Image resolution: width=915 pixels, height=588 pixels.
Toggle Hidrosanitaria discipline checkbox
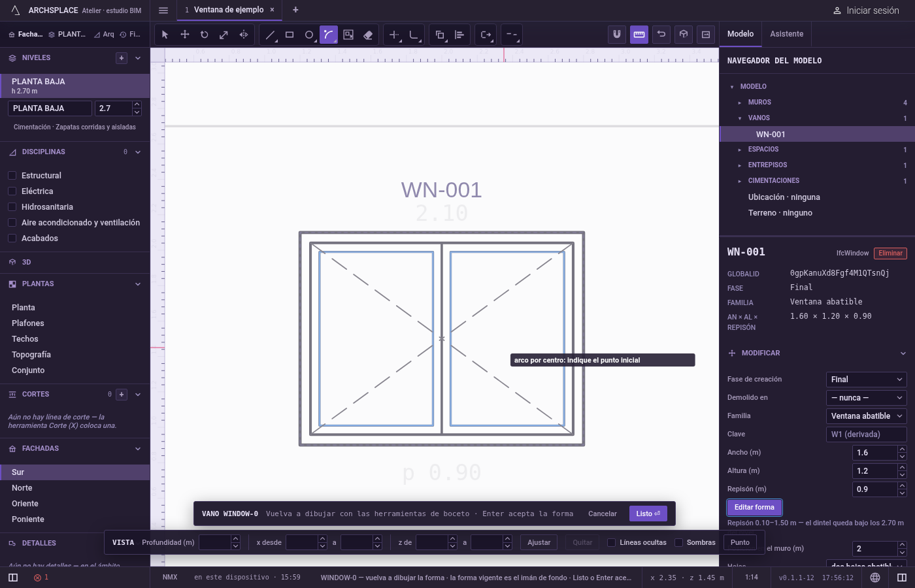[x=12, y=207]
